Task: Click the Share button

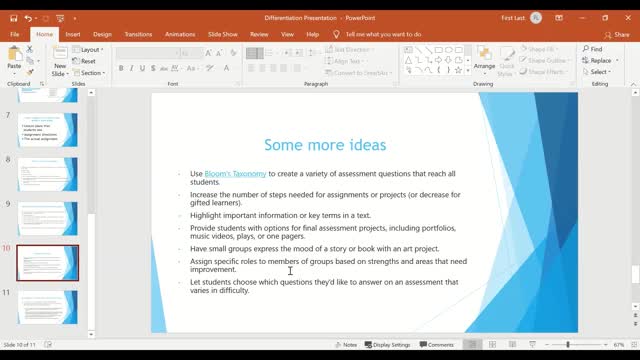Action: coord(617,35)
